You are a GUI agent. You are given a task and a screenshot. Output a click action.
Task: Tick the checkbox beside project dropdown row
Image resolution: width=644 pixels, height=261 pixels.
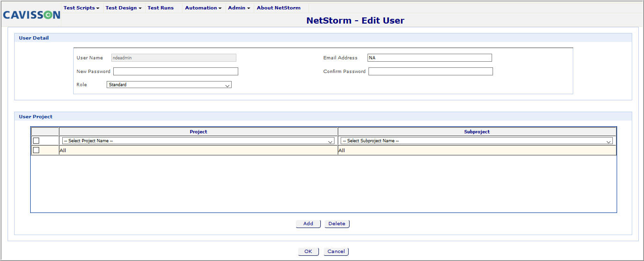point(36,140)
